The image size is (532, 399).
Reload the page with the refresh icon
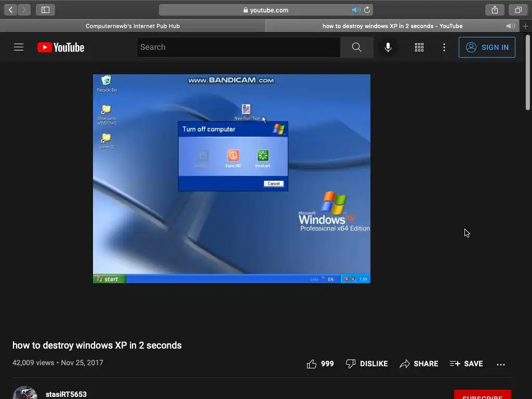367,10
